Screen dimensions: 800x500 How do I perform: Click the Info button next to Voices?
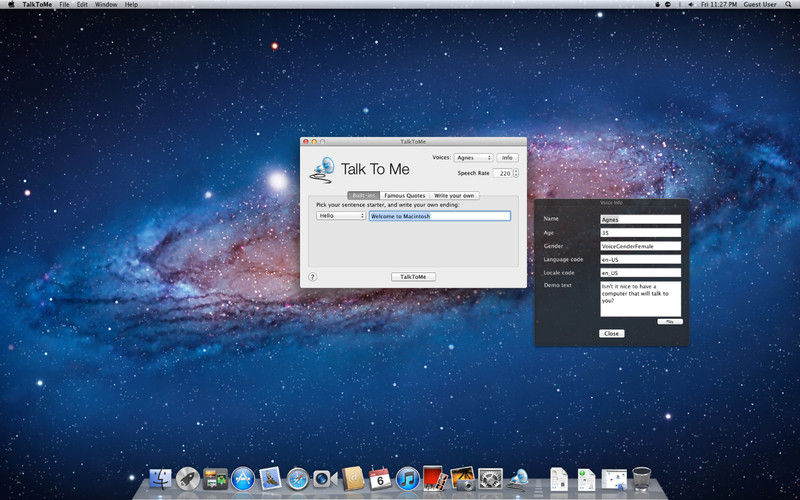pos(507,158)
